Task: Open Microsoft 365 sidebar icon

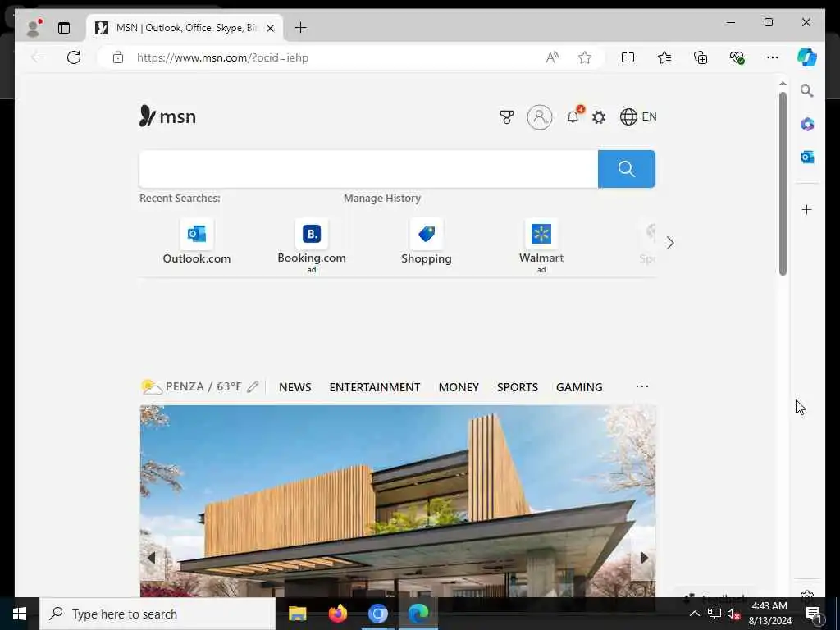Action: click(x=807, y=125)
